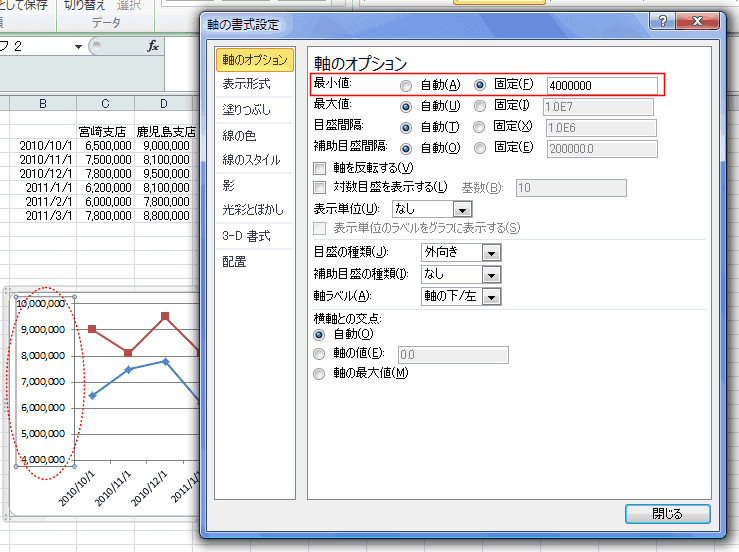Select 最大値 自動(U) radio button
Viewport: 739px width, 552px height.
point(405,107)
